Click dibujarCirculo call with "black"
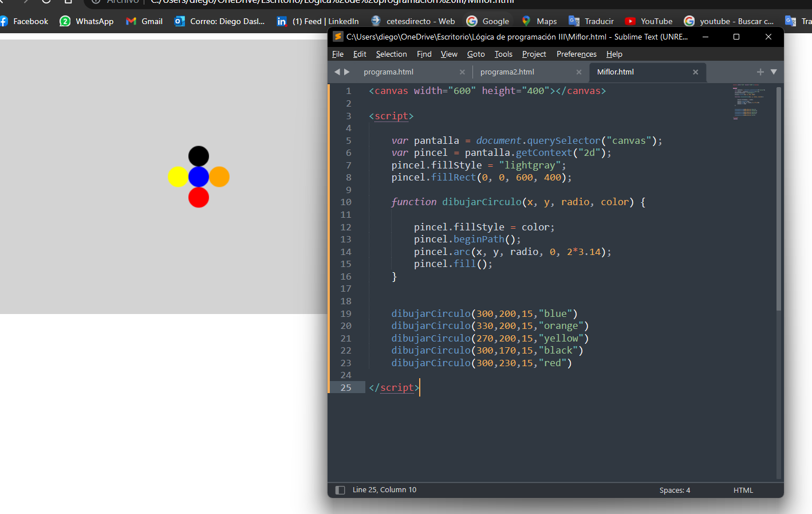The image size is (812, 514). click(x=487, y=351)
